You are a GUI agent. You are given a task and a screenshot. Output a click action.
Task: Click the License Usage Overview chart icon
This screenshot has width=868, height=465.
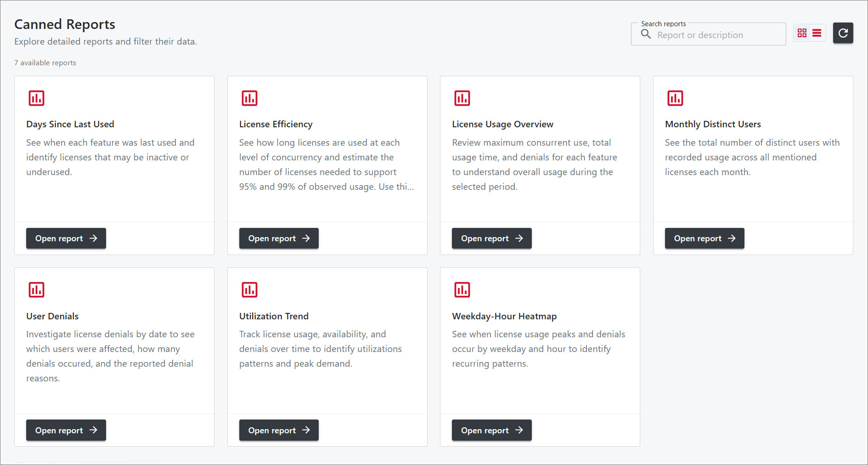coord(462,98)
